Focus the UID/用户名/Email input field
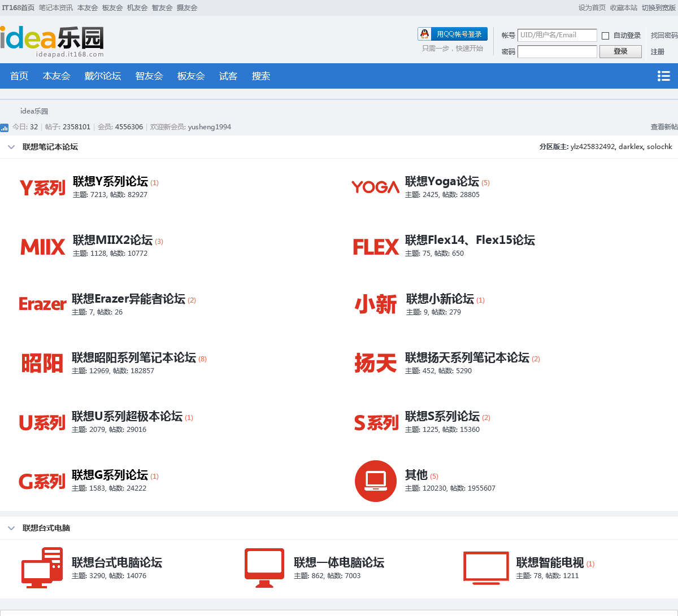Viewport: 678px width, 616px height. 557,35
